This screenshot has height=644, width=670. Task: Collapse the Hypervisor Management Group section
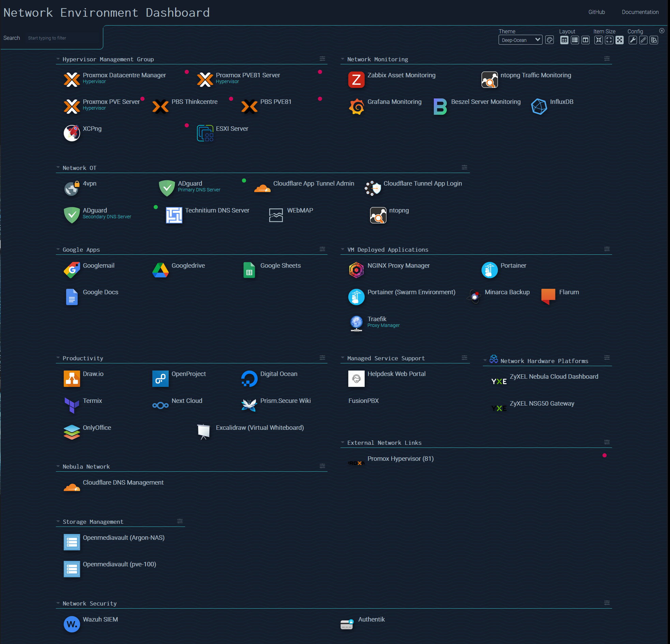[58, 59]
